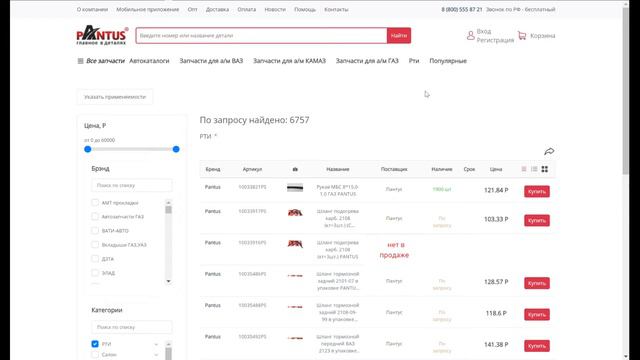Screen dimensions: 640x360
Task: Click the Наличие column header
Action: coord(442,169)
